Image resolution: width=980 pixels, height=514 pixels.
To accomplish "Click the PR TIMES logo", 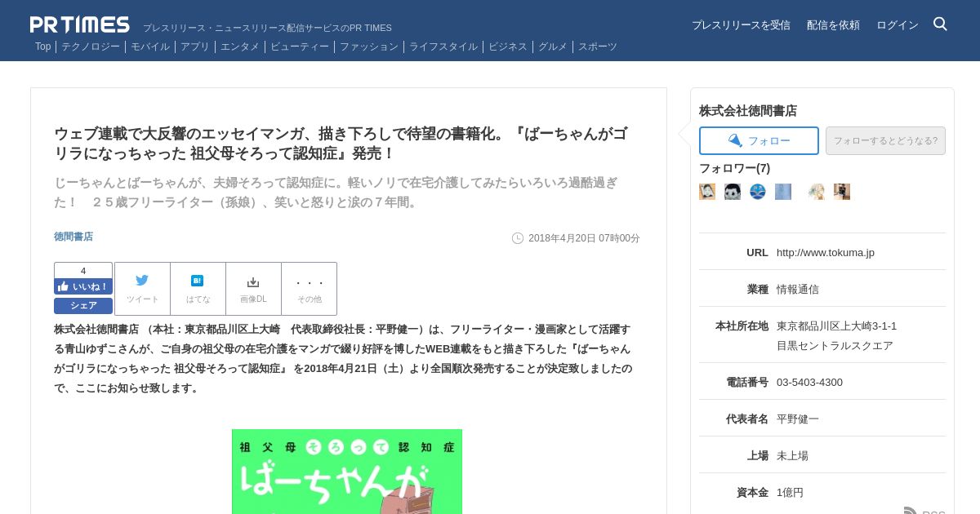I will point(80,24).
